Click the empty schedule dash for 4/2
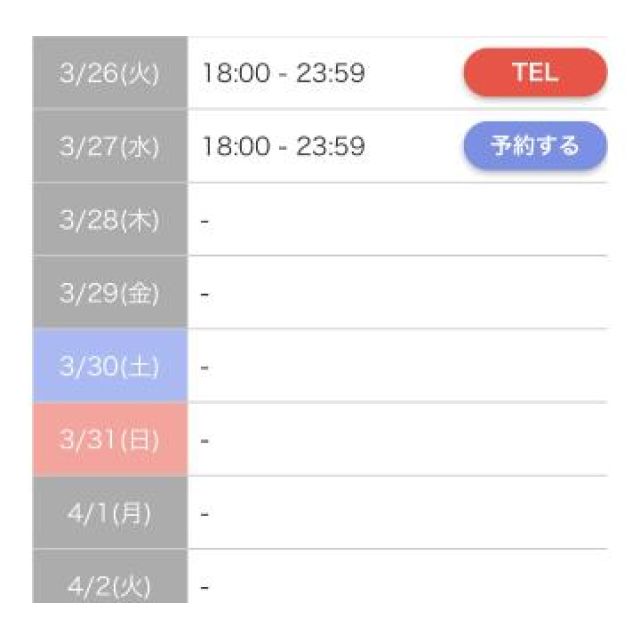 204,587
